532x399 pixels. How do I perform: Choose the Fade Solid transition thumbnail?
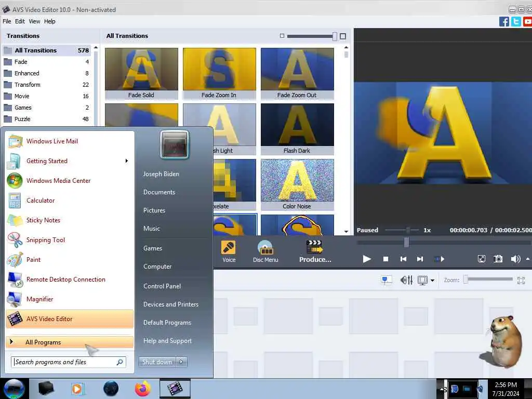pos(141,73)
